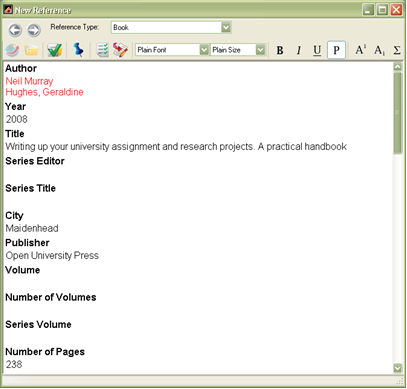
Task: Click the blue pushpin icon
Action: (x=78, y=50)
